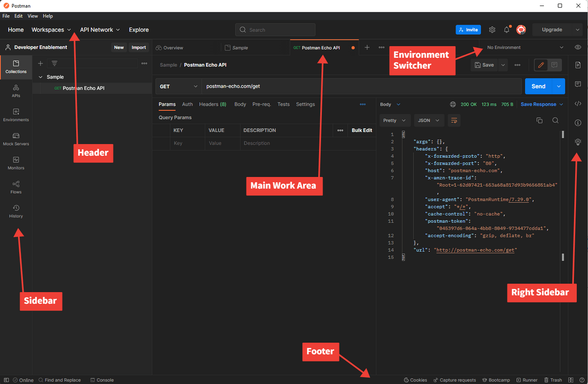
Task: Search within the response body
Action: [555, 120]
